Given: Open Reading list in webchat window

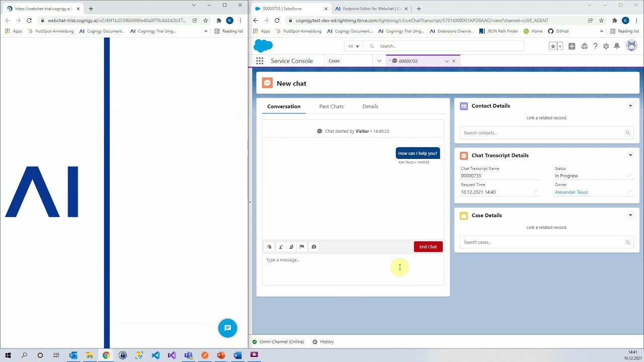Looking at the screenshot, I should click(228, 31).
